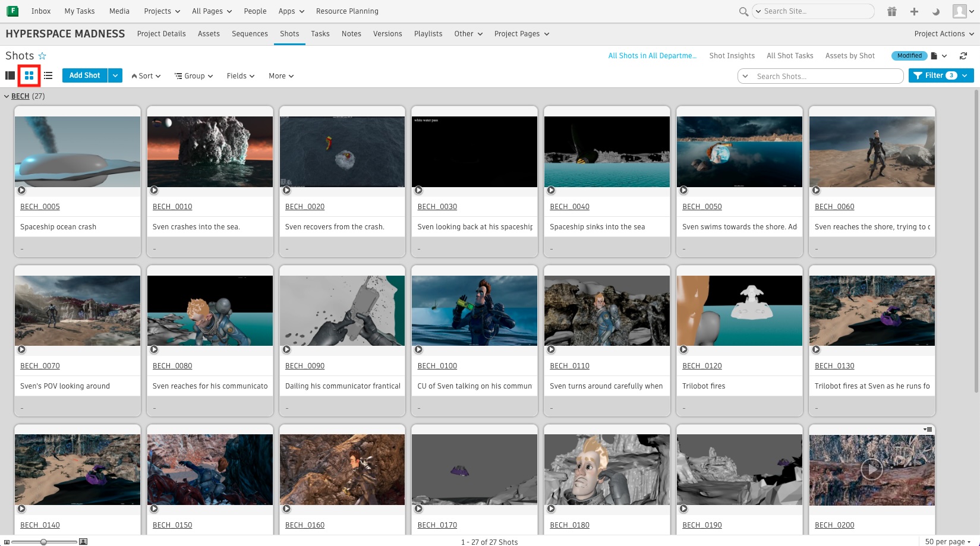This screenshot has width=980, height=546.
Task: Switch to the Sequences tab
Action: [x=250, y=34]
